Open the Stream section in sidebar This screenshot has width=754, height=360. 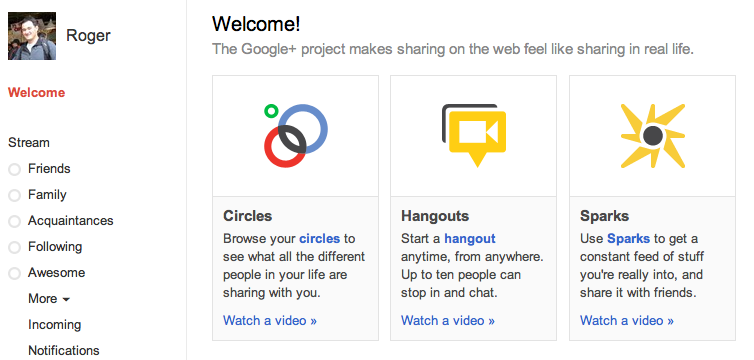tap(29, 143)
